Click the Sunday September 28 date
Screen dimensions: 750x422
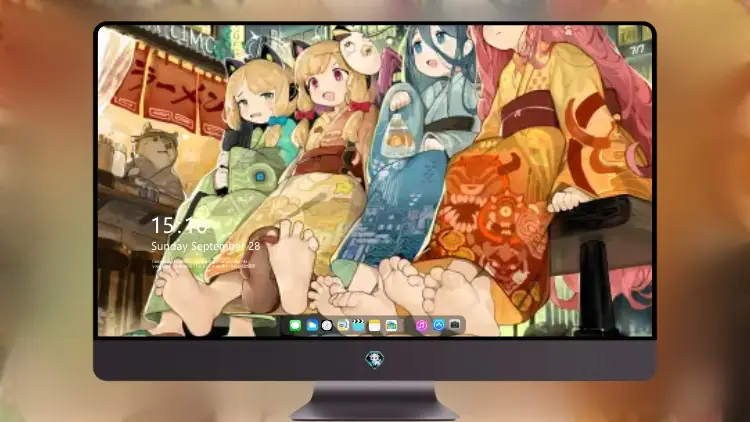[x=206, y=246]
